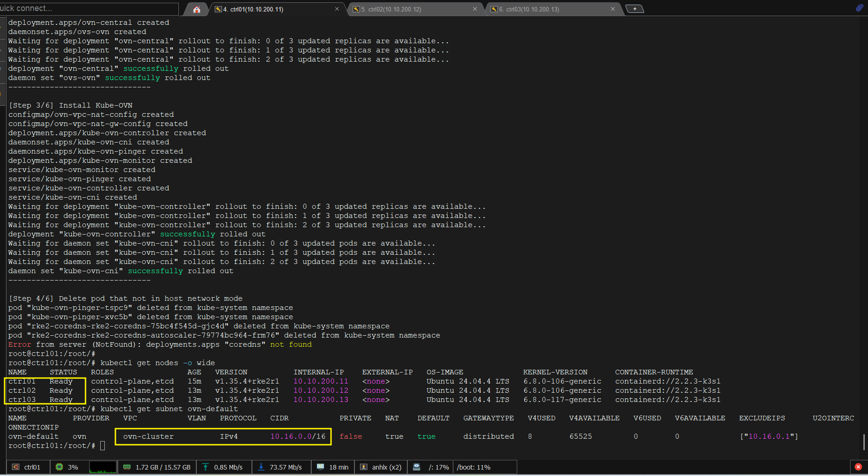
Task: Click the key icon on ctrl01 tab
Action: point(218,9)
